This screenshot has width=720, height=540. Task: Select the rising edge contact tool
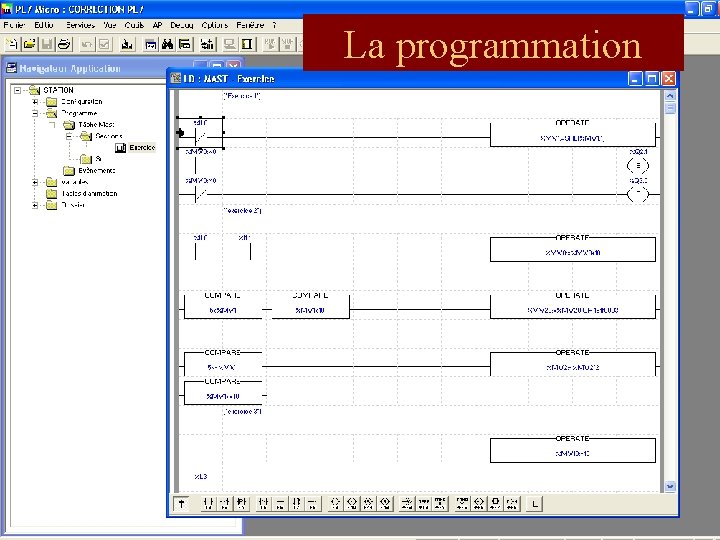click(242, 504)
